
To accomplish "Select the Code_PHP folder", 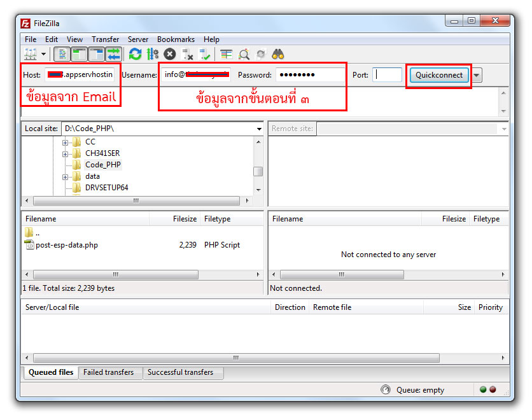I will (x=103, y=165).
